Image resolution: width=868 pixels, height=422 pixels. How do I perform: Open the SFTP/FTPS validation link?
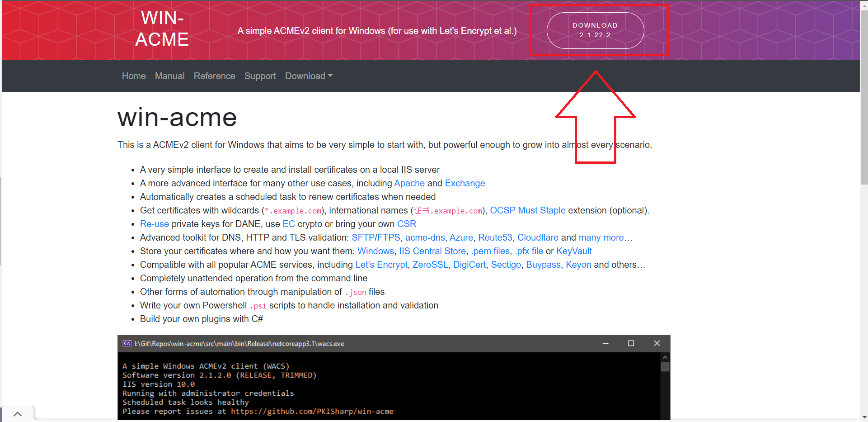(x=376, y=237)
